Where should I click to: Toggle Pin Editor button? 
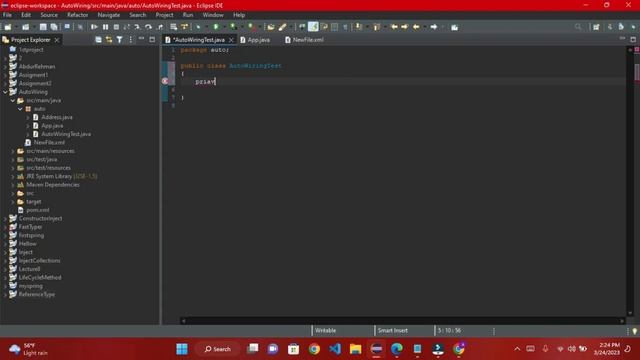tap(454, 27)
